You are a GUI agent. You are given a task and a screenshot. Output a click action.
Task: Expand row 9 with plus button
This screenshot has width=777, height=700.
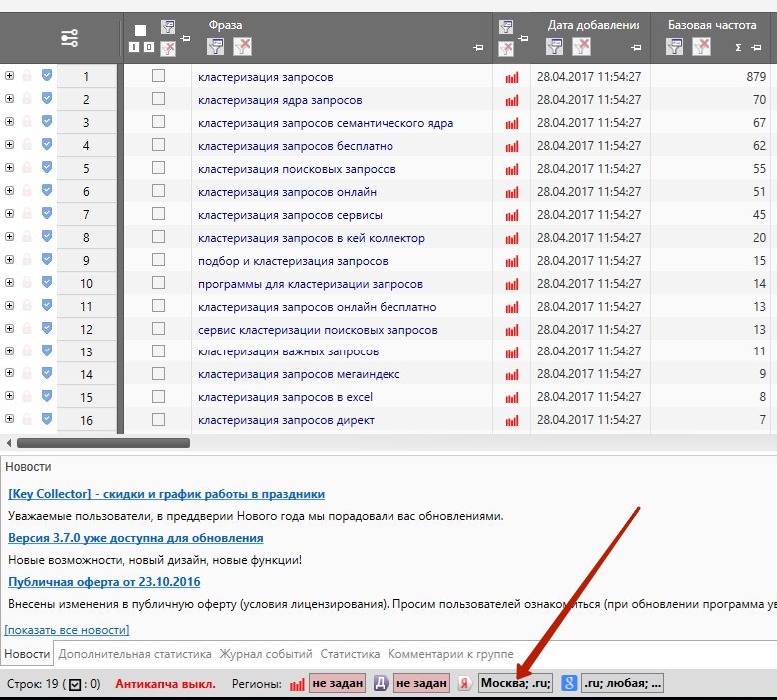click(9, 259)
